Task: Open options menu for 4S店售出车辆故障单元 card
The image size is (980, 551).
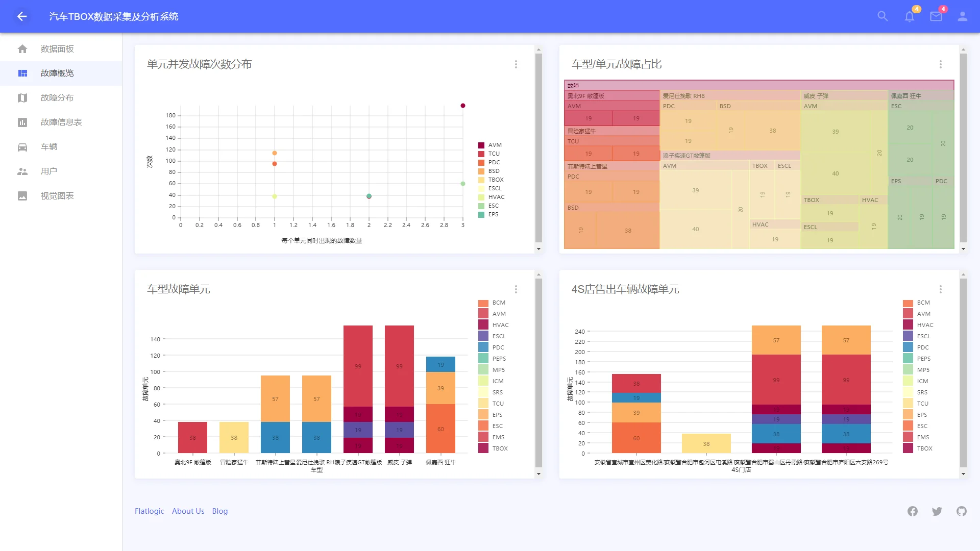Action: (x=941, y=289)
